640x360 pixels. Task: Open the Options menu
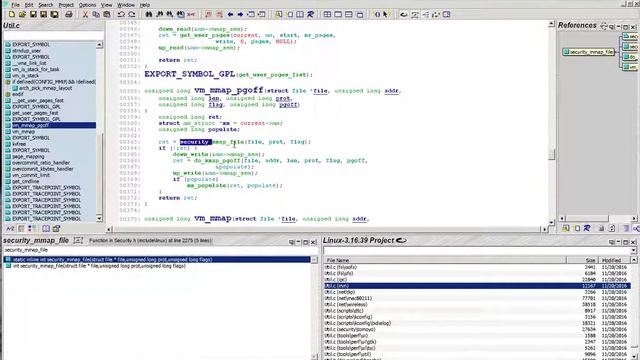[x=87, y=5]
